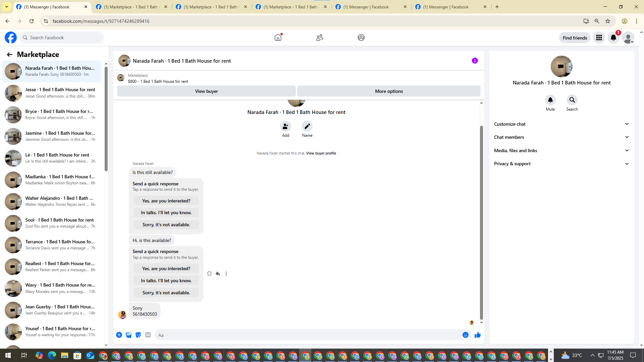The width and height of the screenshot is (644, 362).
Task: Click the Mute bell icon
Action: (x=550, y=100)
